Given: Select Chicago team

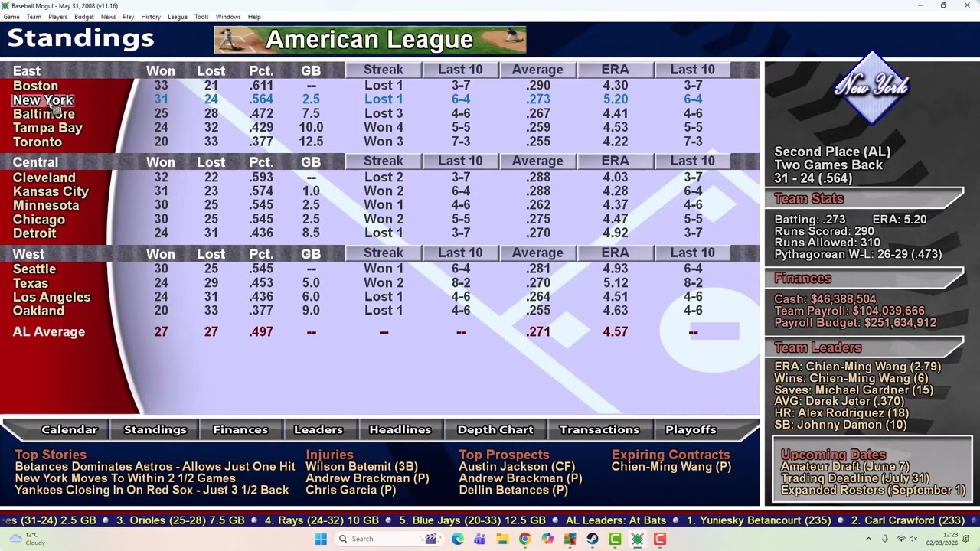Looking at the screenshot, I should point(38,220).
